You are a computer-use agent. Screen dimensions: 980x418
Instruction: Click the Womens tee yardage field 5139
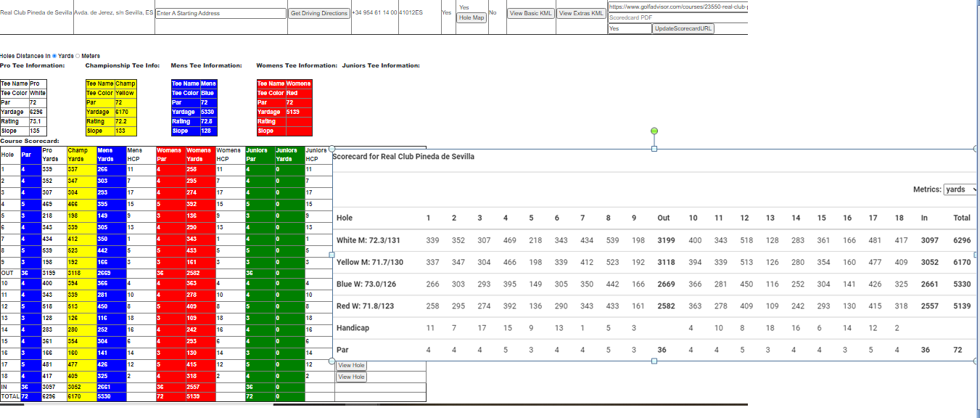click(x=298, y=112)
